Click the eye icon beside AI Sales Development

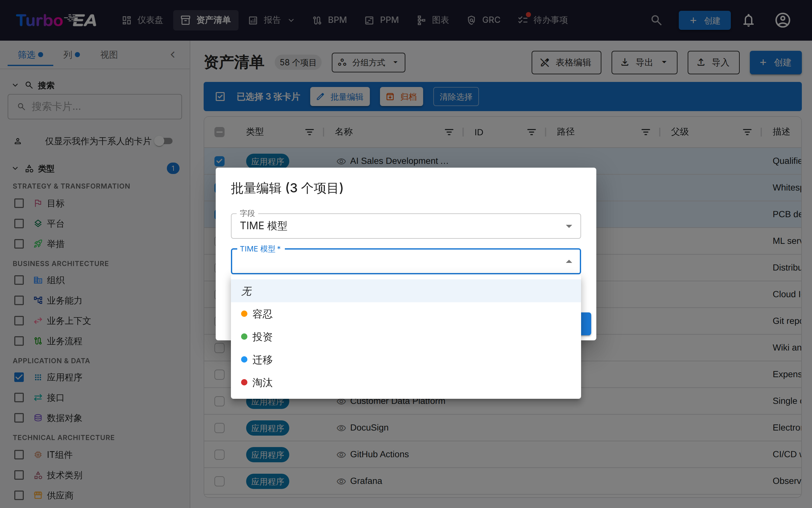pos(341,161)
